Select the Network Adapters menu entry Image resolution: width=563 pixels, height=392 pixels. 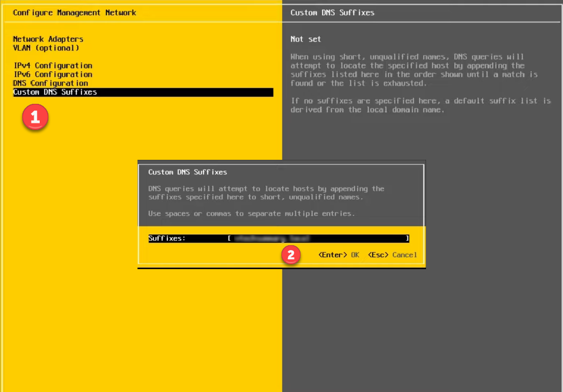tap(48, 39)
